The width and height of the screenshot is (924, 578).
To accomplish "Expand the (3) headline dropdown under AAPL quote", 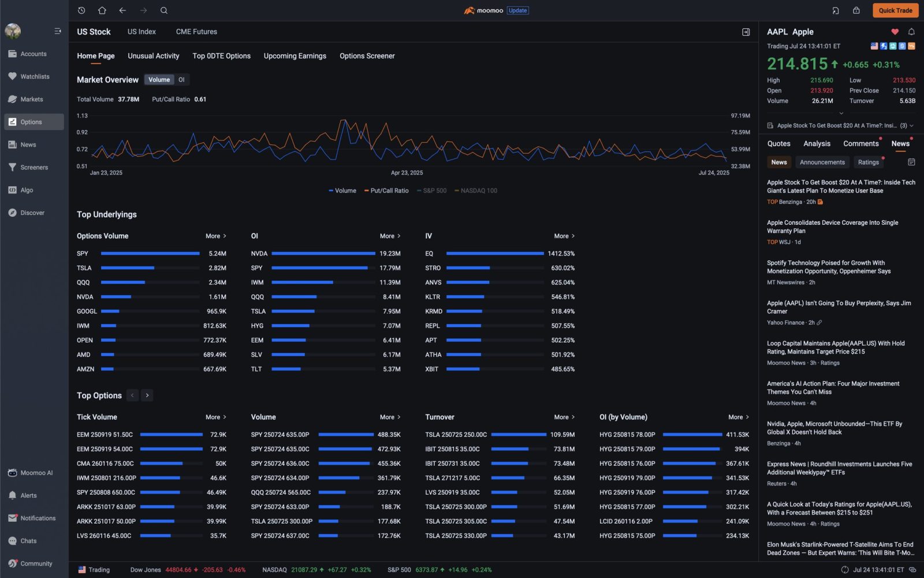I will pos(907,125).
